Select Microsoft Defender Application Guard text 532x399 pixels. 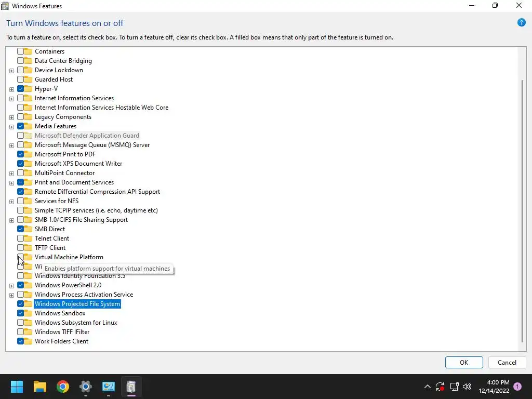point(87,136)
